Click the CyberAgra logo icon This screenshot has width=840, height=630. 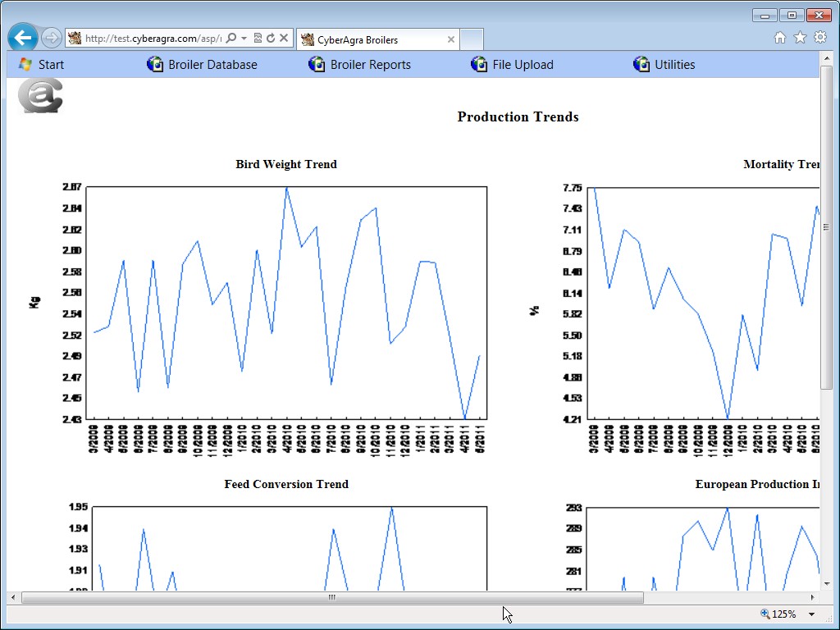(40, 95)
